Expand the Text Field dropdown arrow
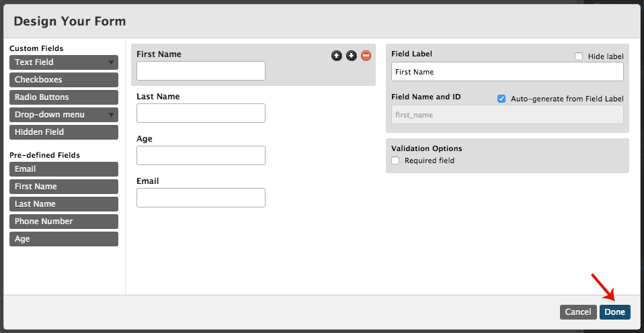 (111, 62)
